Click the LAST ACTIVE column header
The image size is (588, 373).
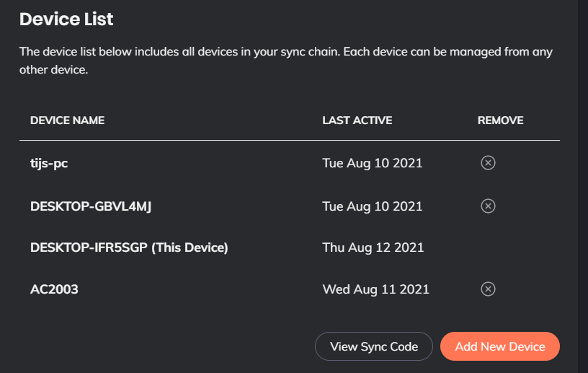click(357, 120)
